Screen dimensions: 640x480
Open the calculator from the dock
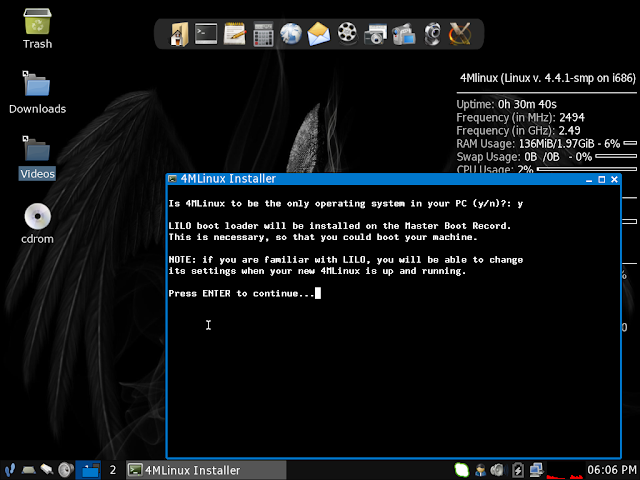(x=263, y=35)
